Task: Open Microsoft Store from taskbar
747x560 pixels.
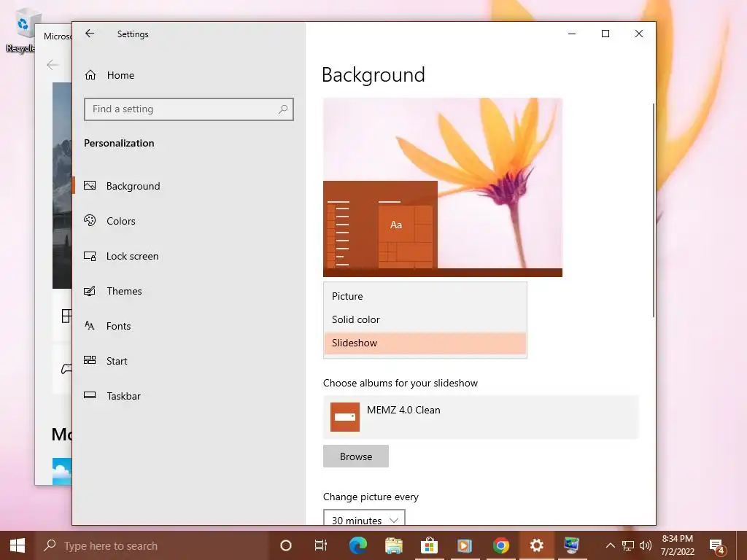Action: pos(429,545)
